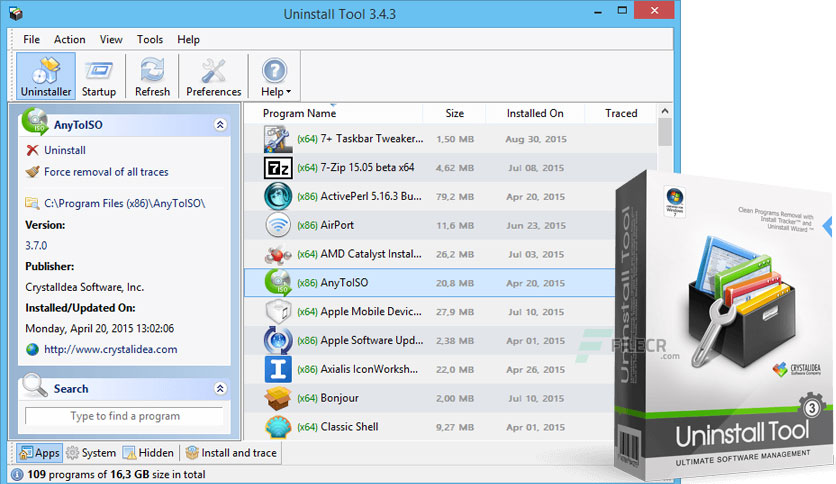Click the AnyToISO disc icon in panel header
Viewport: 836px width, 484px height.
(35, 122)
